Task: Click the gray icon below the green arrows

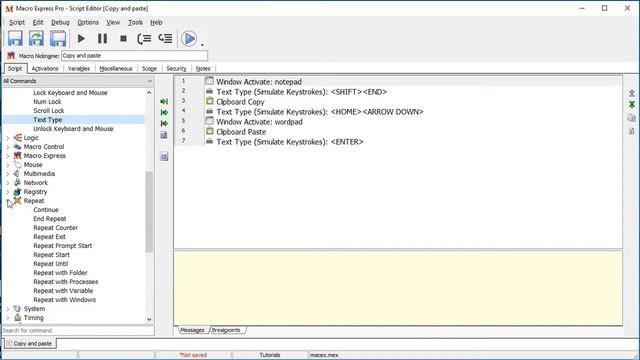Action: click(x=164, y=135)
